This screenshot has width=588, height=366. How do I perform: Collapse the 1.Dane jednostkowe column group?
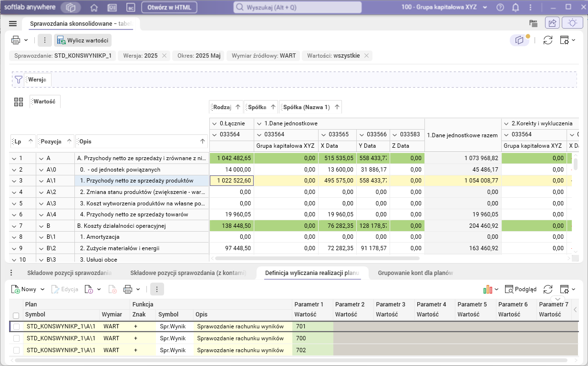tap(259, 124)
